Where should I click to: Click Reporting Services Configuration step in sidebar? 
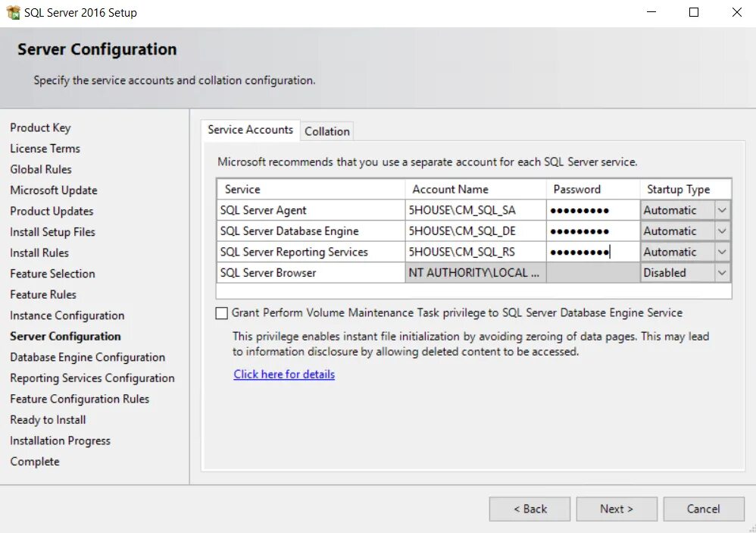point(92,378)
